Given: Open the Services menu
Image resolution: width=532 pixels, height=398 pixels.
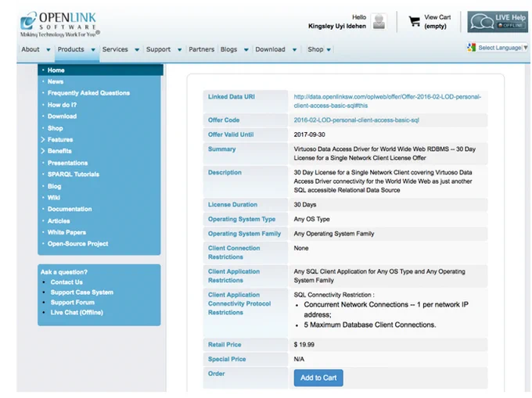Looking at the screenshot, I should (115, 49).
